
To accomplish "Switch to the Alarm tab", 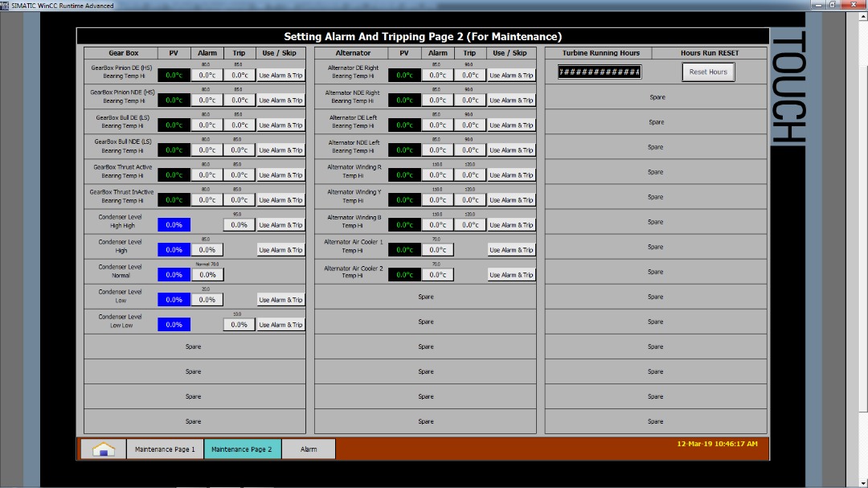I will pyautogui.click(x=309, y=449).
